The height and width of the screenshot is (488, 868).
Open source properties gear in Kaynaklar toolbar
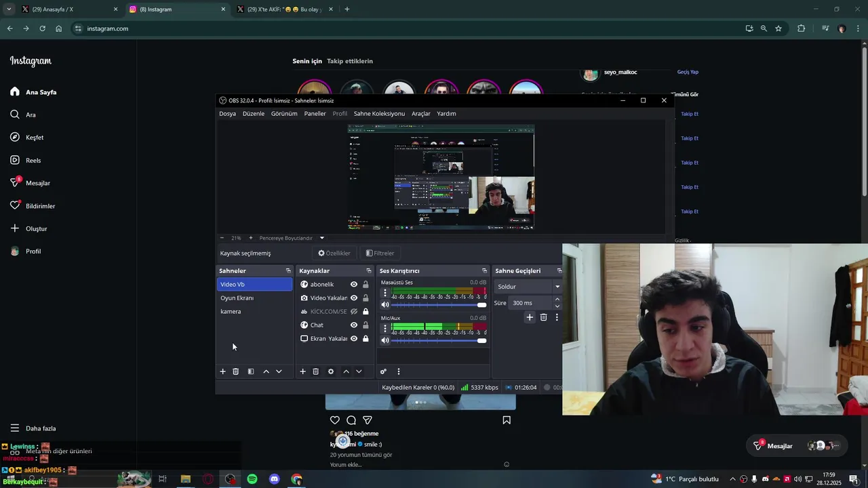coord(331,371)
